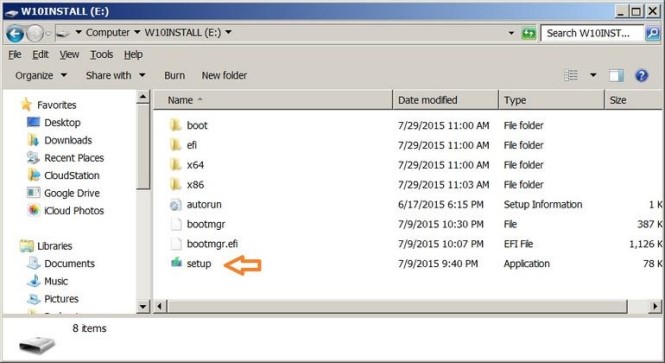Open the recent pages dropdown arrow
The width and height of the screenshot is (665, 363).
[x=48, y=33]
